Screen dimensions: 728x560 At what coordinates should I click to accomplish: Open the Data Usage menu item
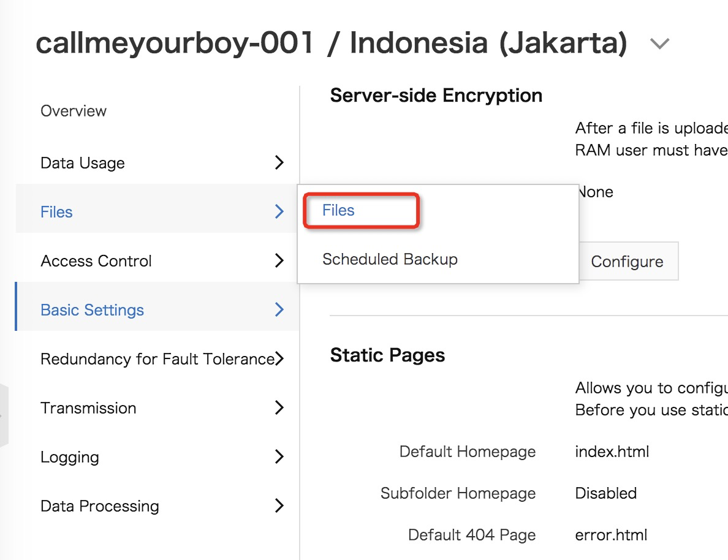point(83,163)
